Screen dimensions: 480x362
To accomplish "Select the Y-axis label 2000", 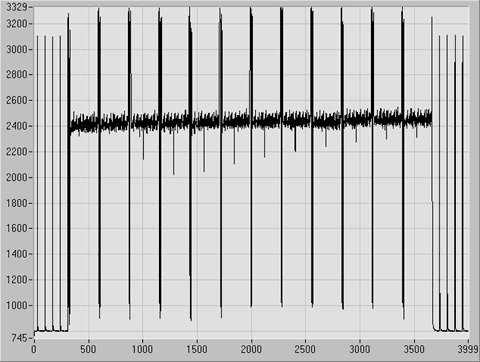I will point(17,177).
